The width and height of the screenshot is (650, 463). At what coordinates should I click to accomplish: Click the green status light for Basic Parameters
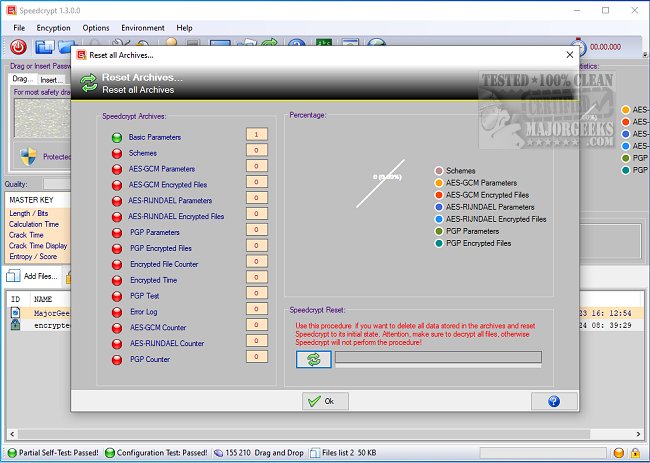click(x=117, y=138)
